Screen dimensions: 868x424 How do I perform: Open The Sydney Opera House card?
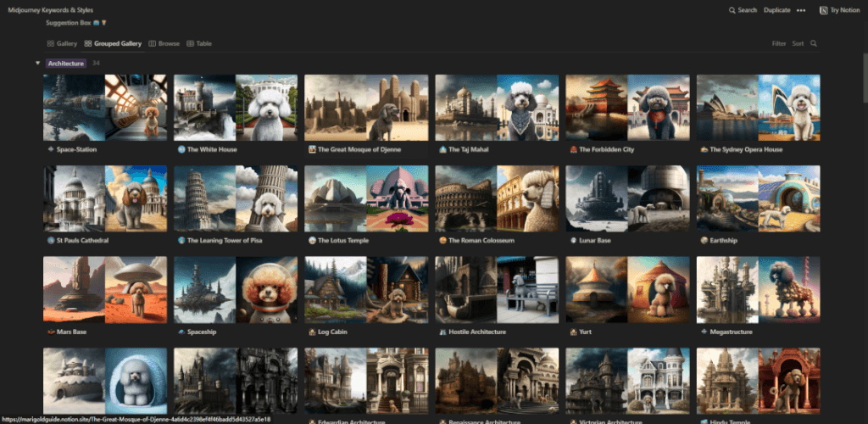(x=759, y=114)
